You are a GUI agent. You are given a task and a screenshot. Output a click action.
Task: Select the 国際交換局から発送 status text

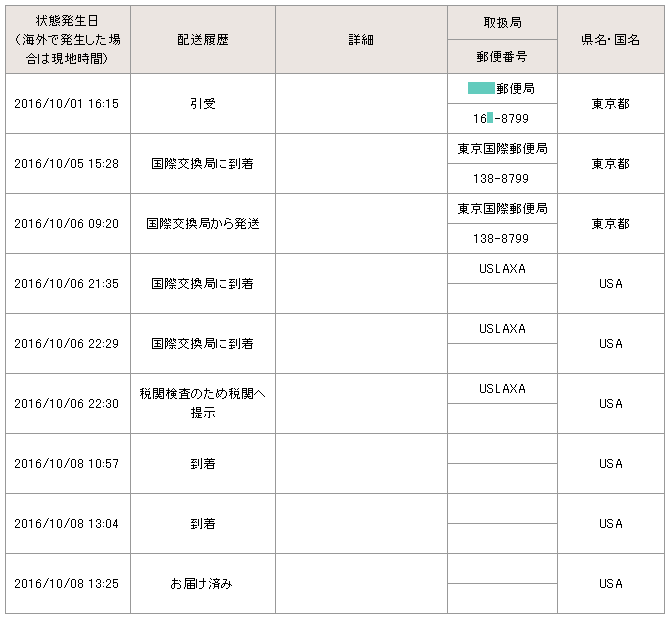[202, 223]
